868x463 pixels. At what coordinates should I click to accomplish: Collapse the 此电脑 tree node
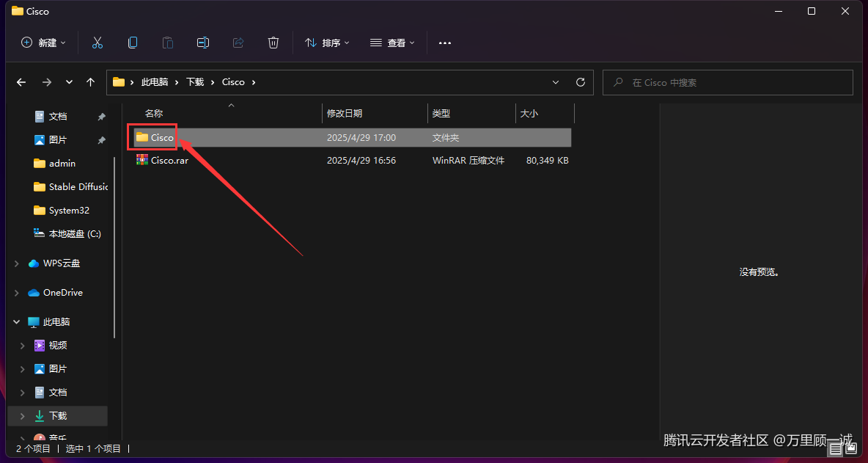(17, 322)
